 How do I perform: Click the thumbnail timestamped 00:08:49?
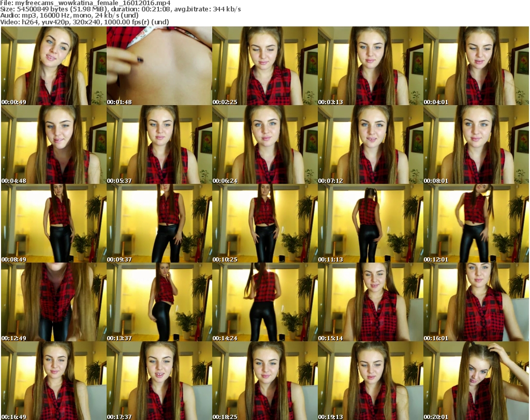pos(53,223)
